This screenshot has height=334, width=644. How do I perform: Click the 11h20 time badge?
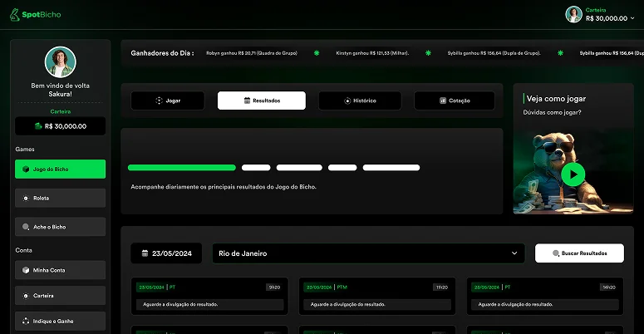click(x=442, y=287)
